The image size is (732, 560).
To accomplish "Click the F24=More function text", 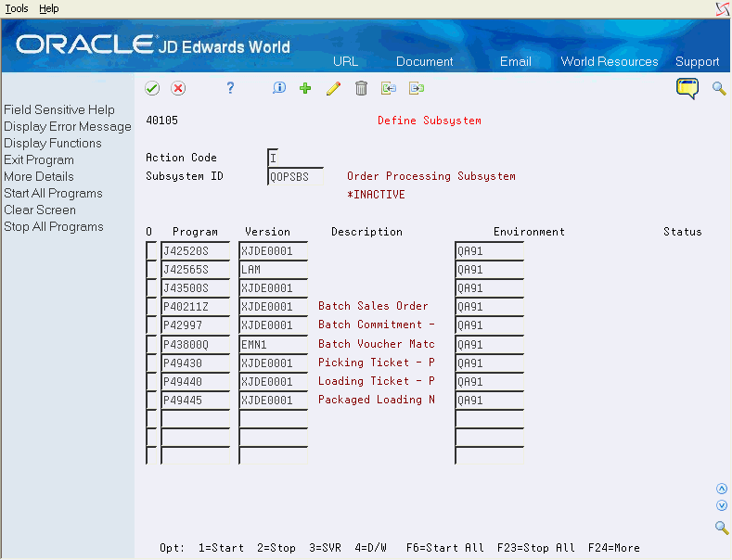I will click(614, 548).
